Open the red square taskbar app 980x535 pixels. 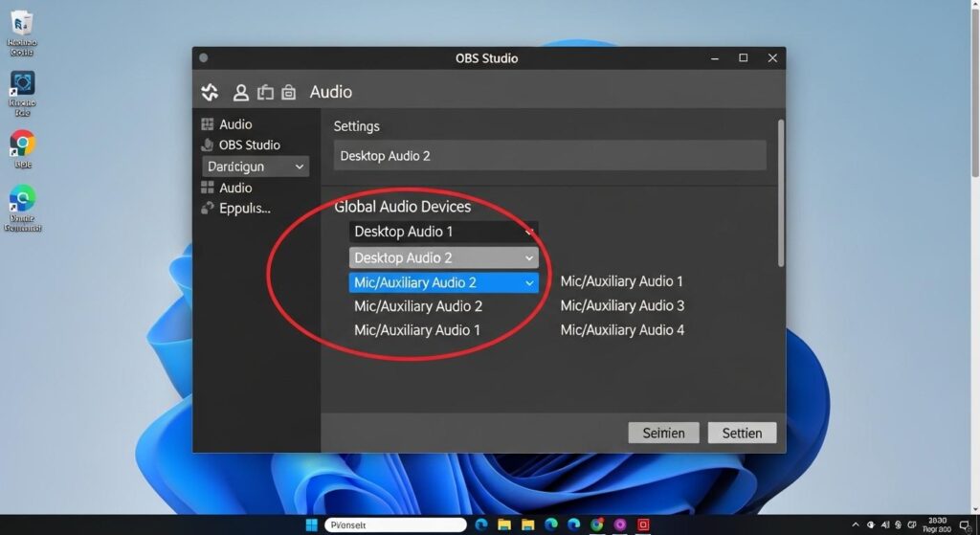[x=643, y=524]
